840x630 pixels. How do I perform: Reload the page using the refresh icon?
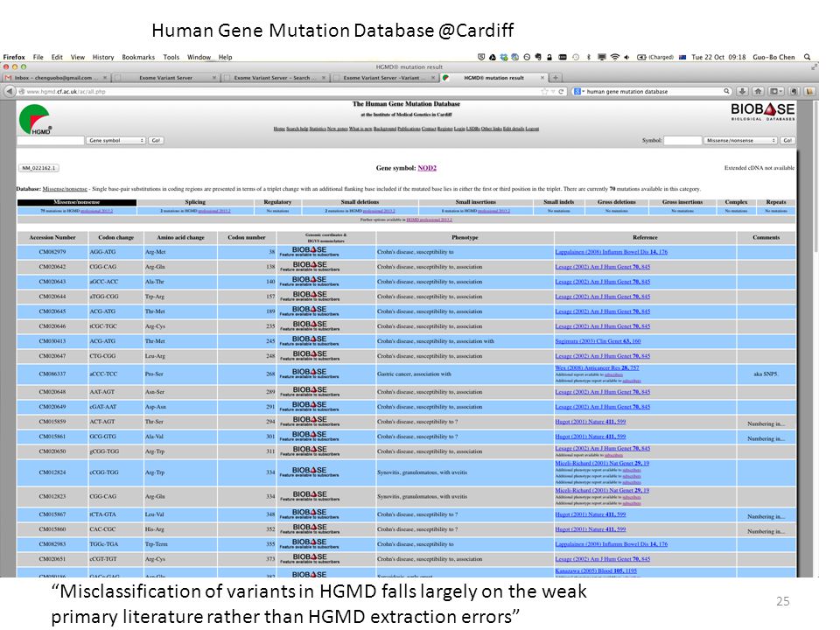[562, 92]
